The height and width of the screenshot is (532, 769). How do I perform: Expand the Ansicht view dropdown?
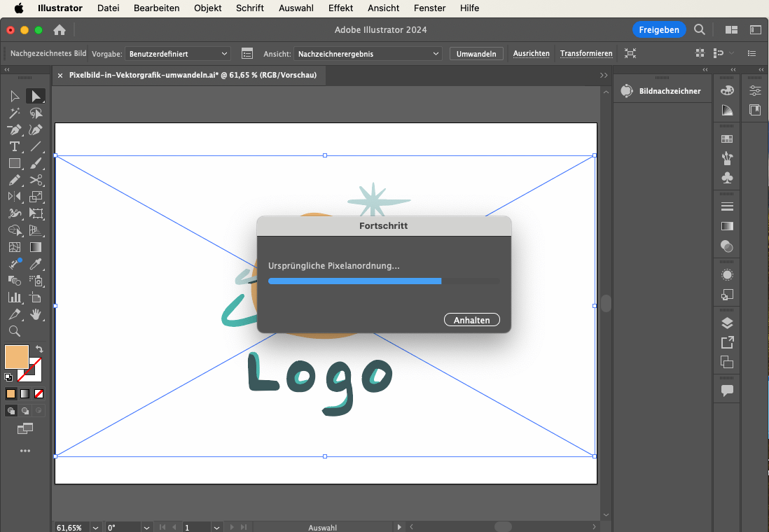point(368,53)
